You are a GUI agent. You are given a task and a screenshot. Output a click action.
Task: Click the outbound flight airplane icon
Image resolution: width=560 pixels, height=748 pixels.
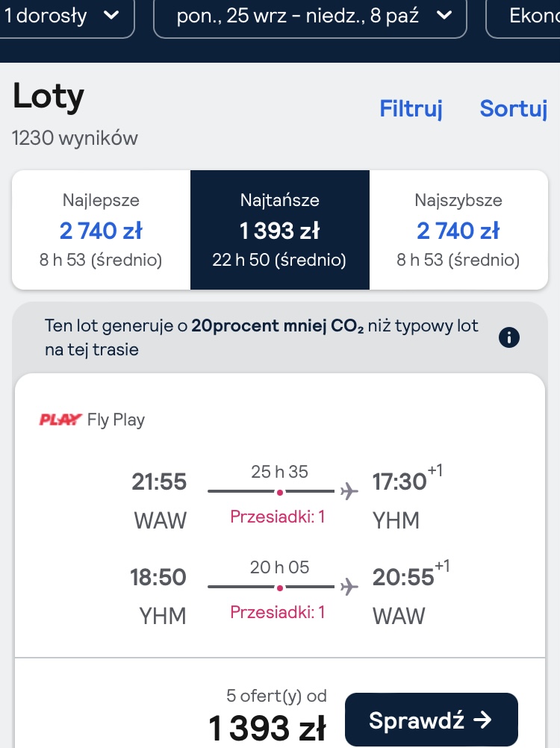point(349,491)
